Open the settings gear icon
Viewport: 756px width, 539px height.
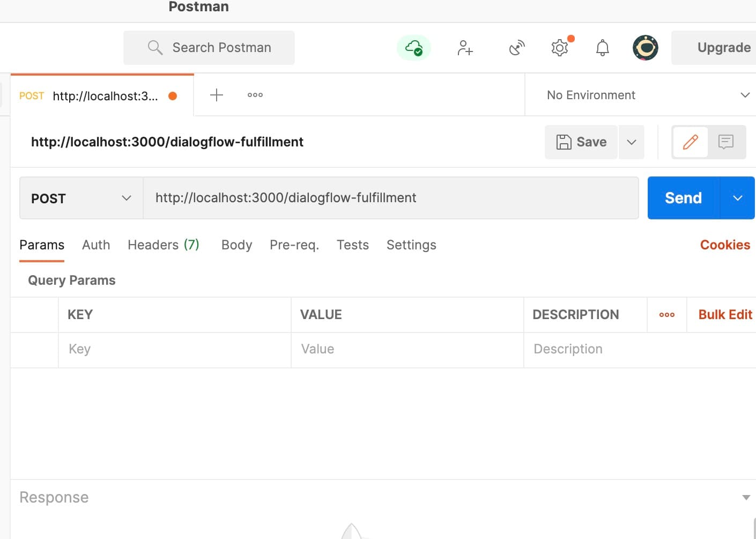(560, 48)
